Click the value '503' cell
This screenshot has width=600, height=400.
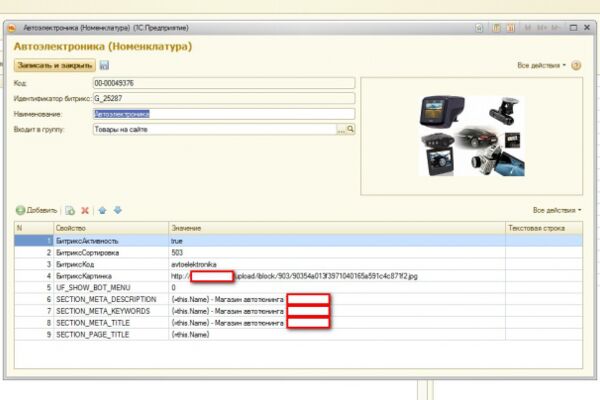click(337, 253)
